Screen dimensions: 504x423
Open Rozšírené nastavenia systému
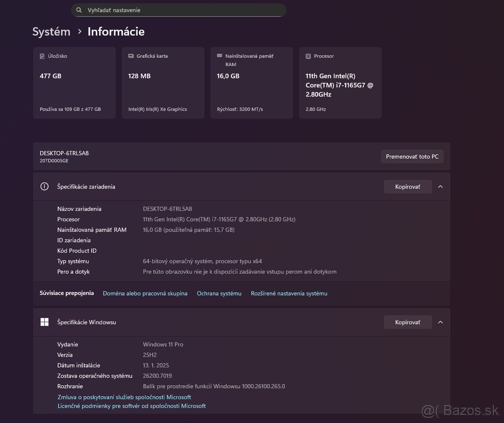click(289, 293)
